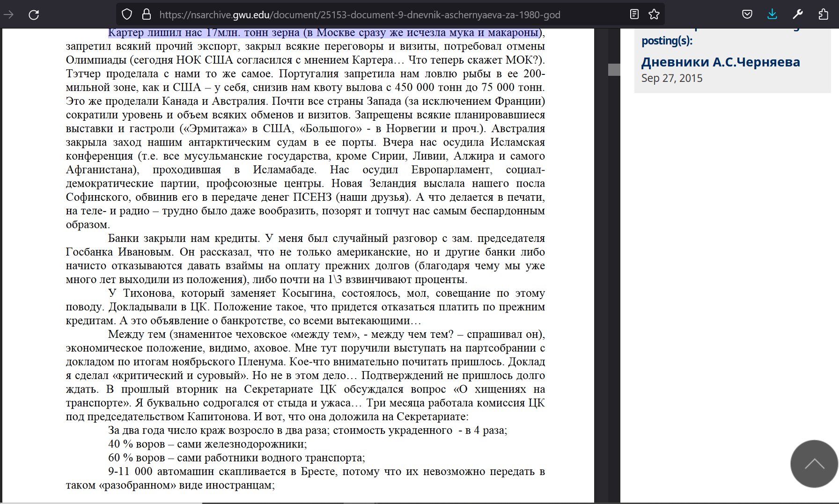Viewport: 839px width, 504px height.
Task: Click the text '9-11 000 автомашин скапливается в Бресте'
Action: [x=222, y=471]
